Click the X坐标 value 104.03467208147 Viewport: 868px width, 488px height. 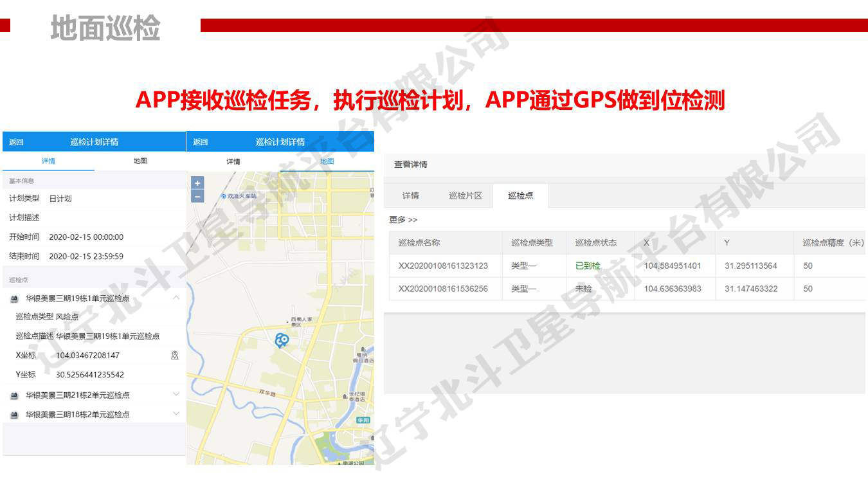tap(87, 356)
